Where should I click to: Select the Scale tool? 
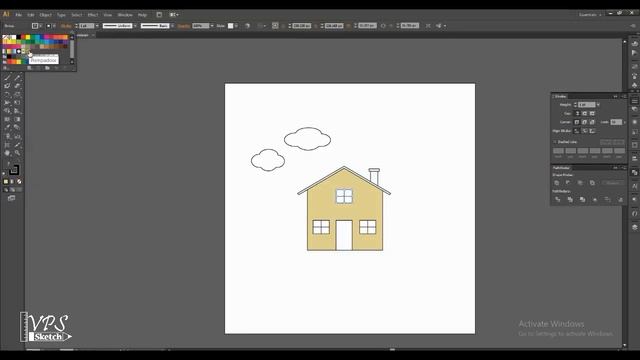pyautogui.click(x=17, y=94)
